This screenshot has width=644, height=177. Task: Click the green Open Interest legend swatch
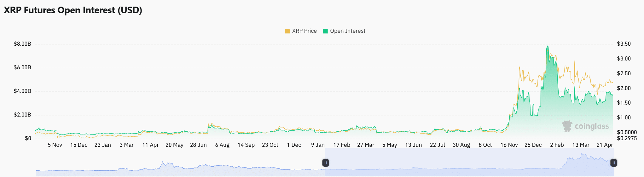point(325,31)
